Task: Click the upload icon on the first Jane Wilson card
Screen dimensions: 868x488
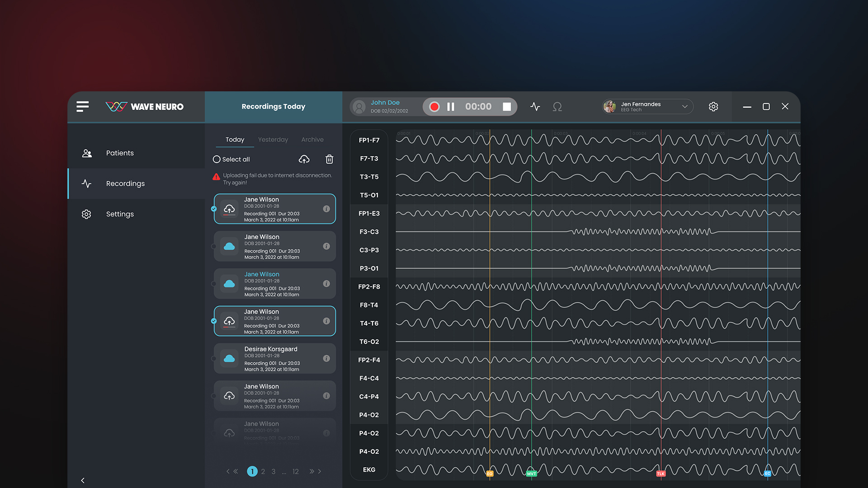Action: (229, 209)
